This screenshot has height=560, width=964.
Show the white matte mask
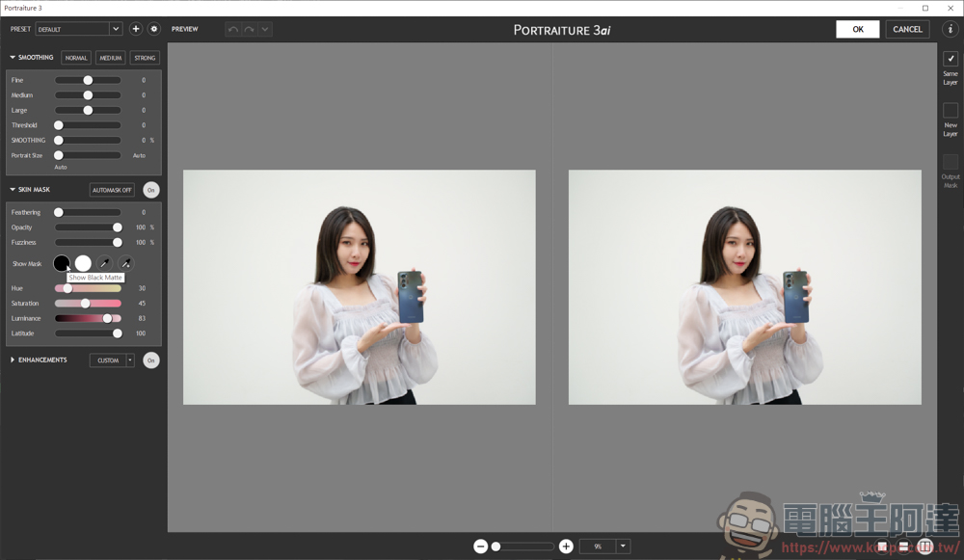point(83,263)
